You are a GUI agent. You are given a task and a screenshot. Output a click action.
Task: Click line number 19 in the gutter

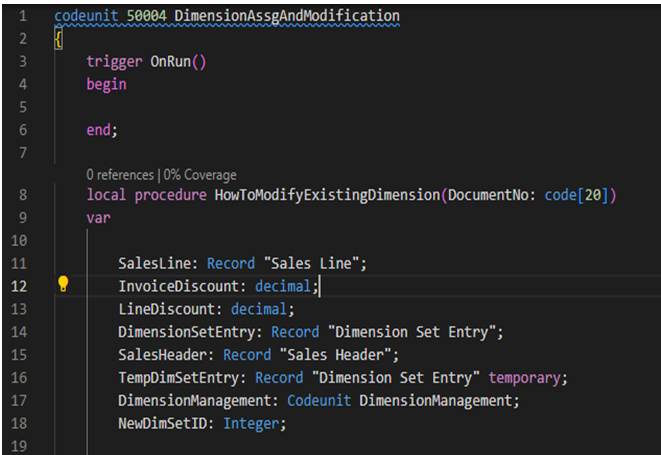pyautogui.click(x=19, y=446)
